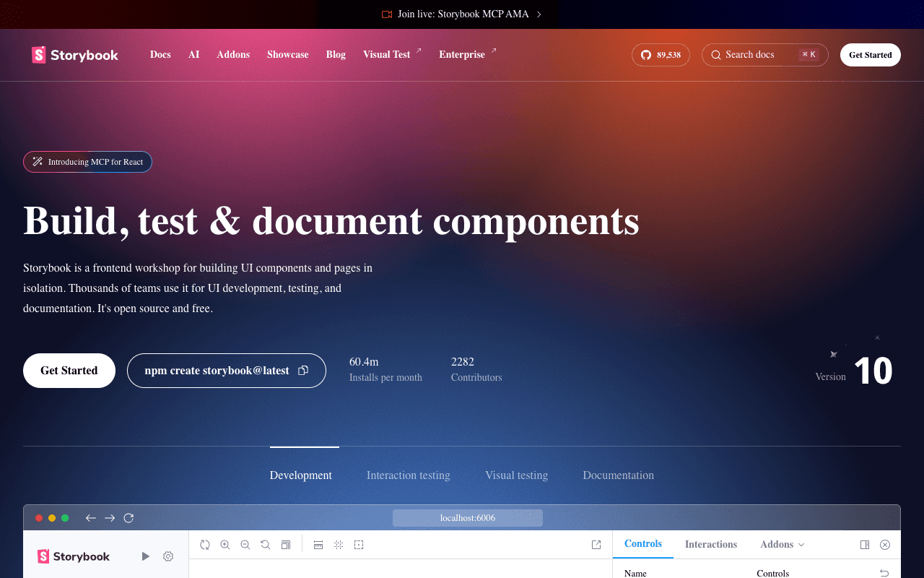
Task: Switch to the Controls panel tab
Action: (643, 544)
